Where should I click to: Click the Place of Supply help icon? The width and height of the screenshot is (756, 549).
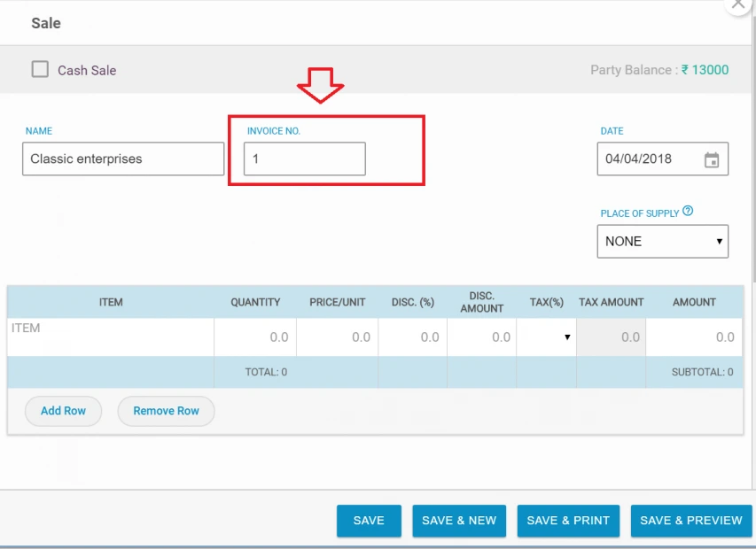688,211
